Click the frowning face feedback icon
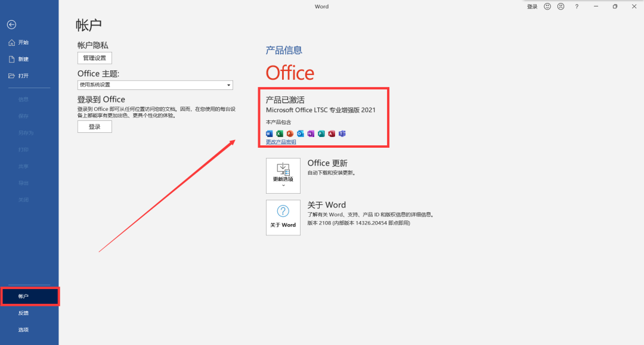This screenshot has width=644, height=345. (x=561, y=7)
